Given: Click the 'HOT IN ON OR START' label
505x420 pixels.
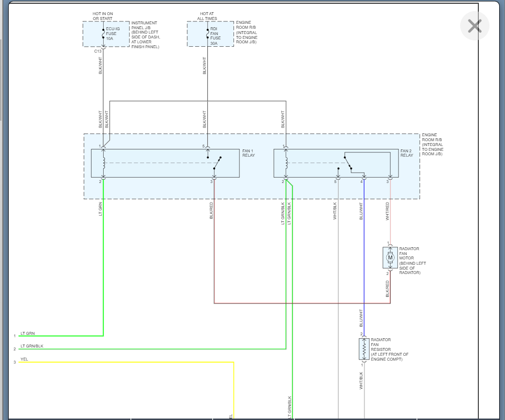Looking at the screenshot, I should (x=103, y=17).
